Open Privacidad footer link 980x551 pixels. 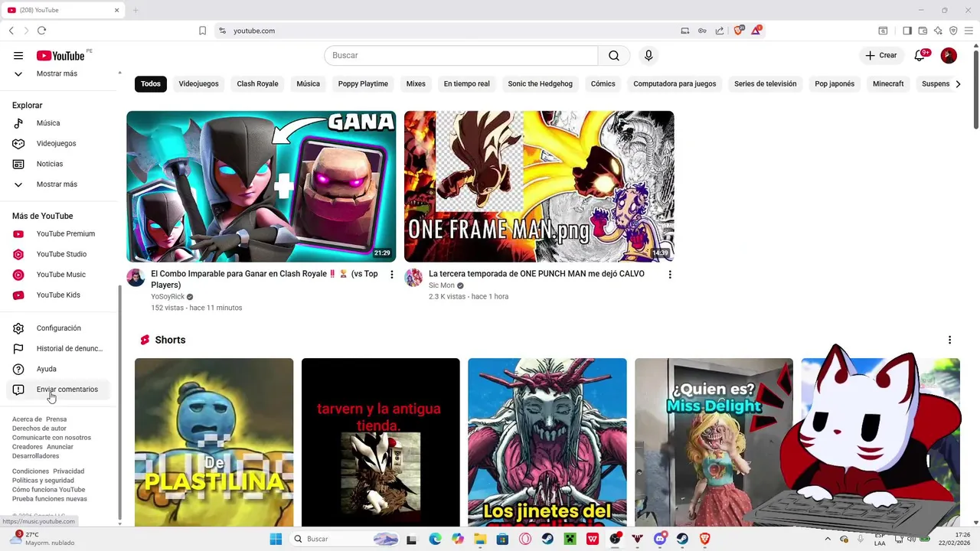68,471
